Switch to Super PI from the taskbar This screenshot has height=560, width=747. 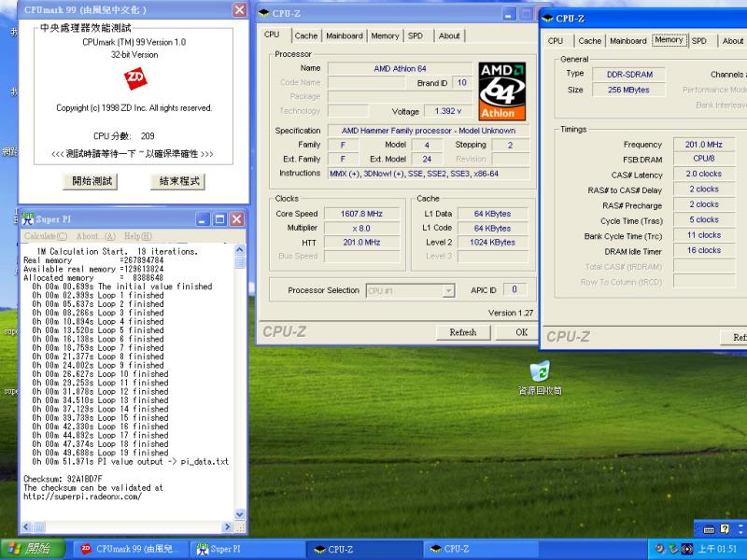(x=247, y=549)
